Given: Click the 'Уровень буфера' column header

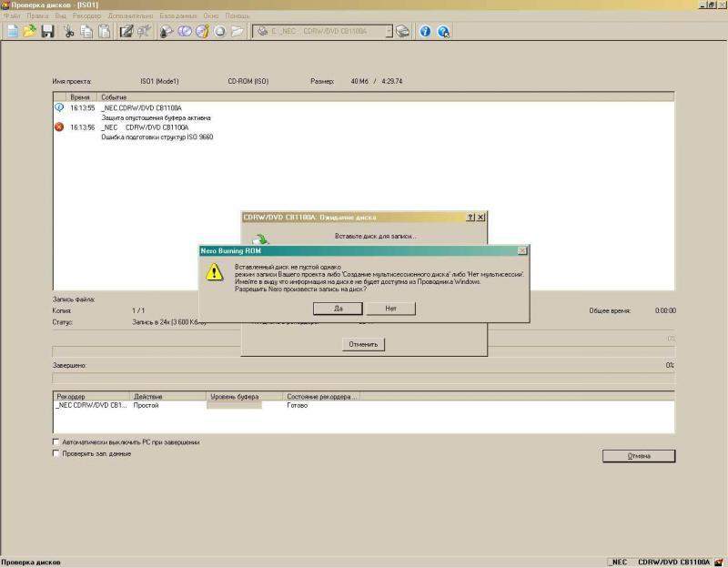Looking at the screenshot, I should 234,397.
